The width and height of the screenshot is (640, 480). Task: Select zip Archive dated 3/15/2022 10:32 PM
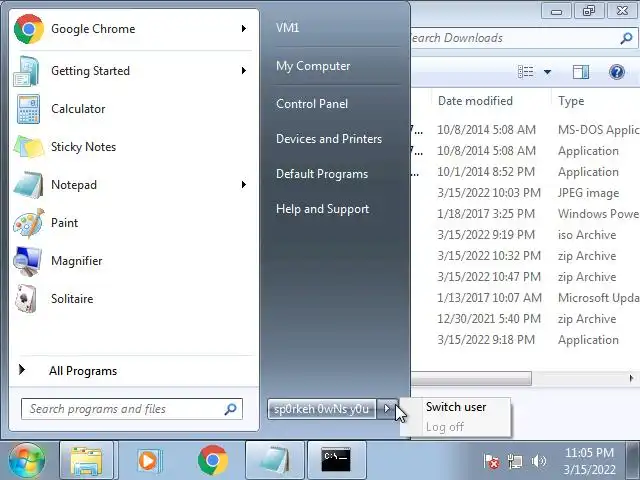pos(525,256)
